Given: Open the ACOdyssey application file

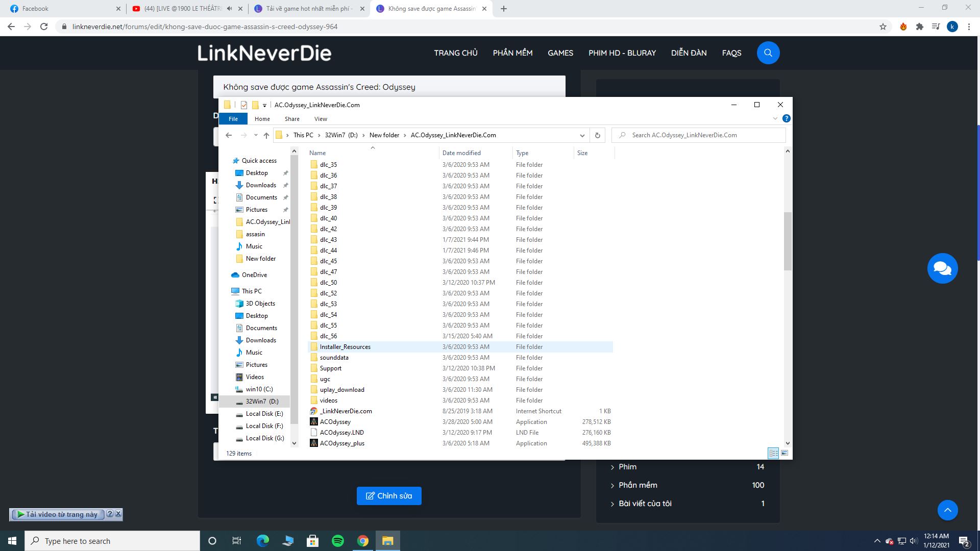Looking at the screenshot, I should pyautogui.click(x=335, y=422).
